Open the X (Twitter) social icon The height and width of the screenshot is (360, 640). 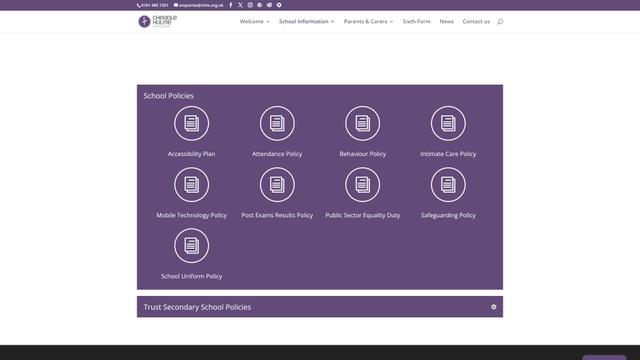[240, 5]
